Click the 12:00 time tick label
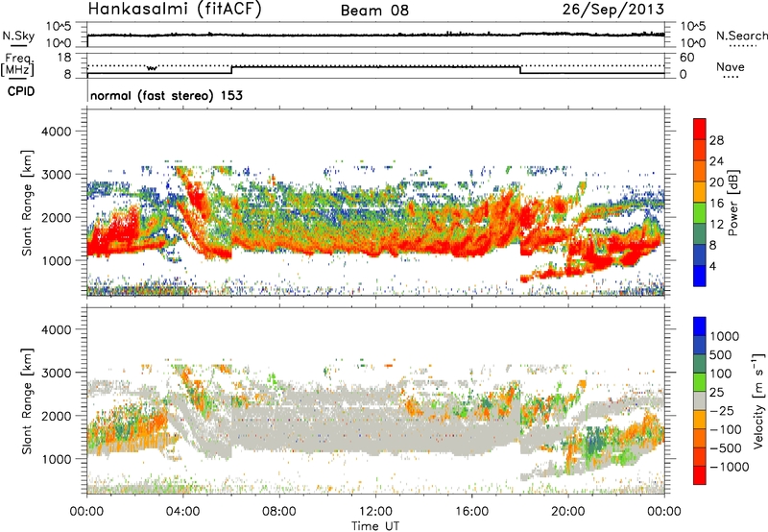 (375, 512)
